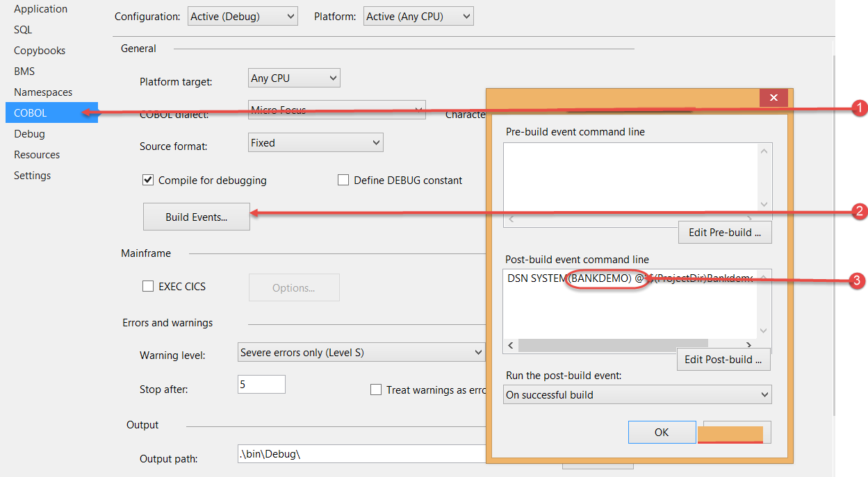Enable Define DEBUG constant checkbox
The height and width of the screenshot is (477, 868).
tap(343, 180)
